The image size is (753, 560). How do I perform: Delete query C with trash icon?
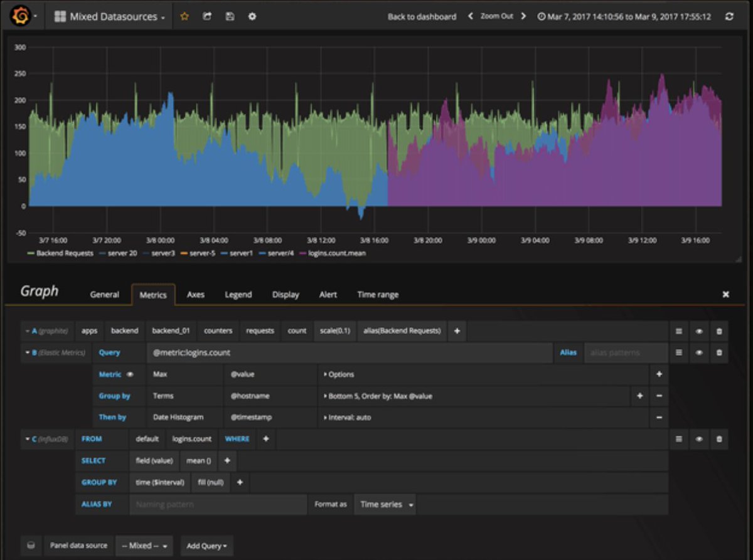719,439
